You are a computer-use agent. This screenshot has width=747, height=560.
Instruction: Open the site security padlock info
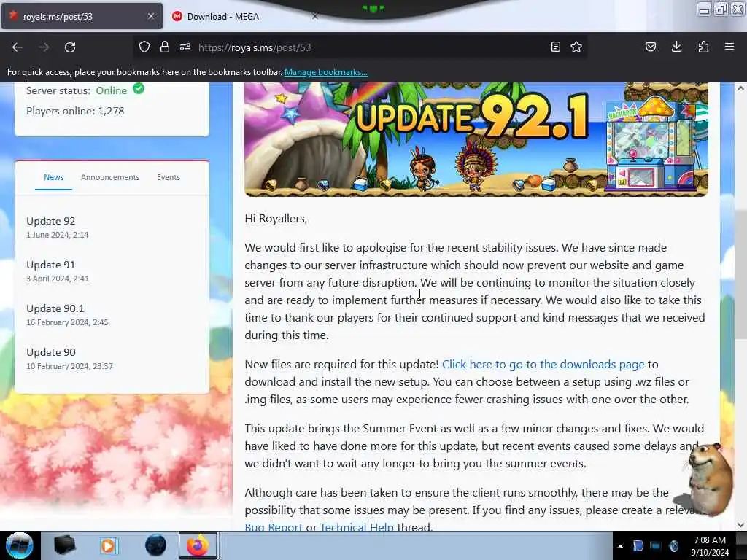[165, 47]
